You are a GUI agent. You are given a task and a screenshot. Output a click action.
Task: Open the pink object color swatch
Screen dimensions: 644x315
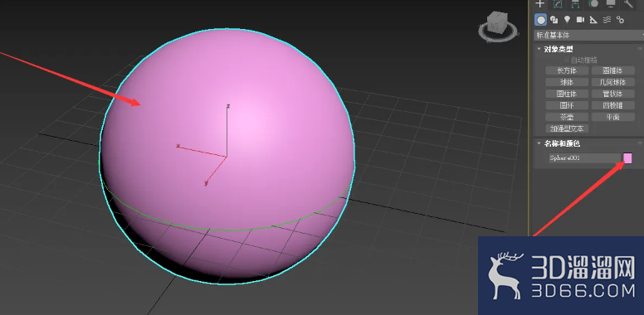(627, 157)
